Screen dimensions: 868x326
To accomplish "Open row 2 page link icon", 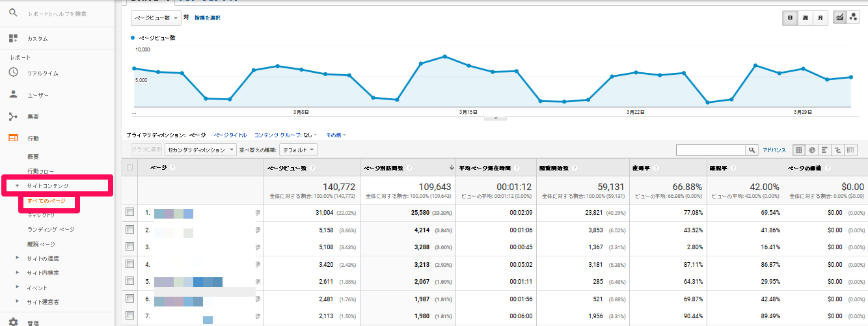I will pyautogui.click(x=258, y=230).
